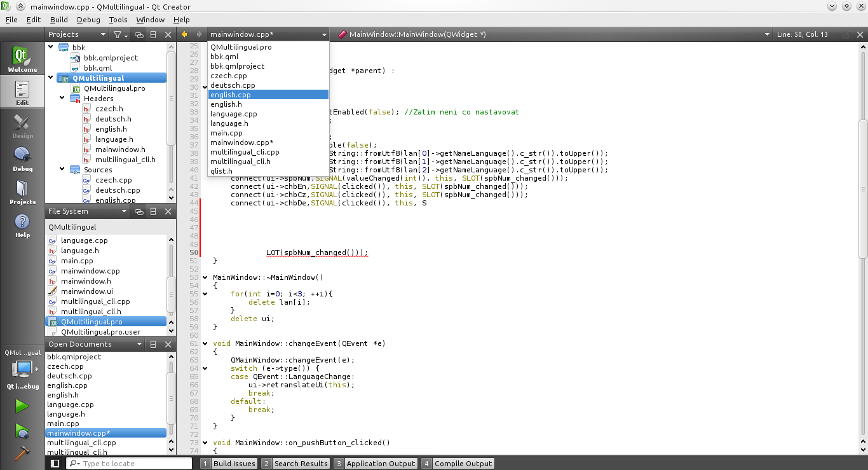Show the Application Output pane

[x=376, y=464]
